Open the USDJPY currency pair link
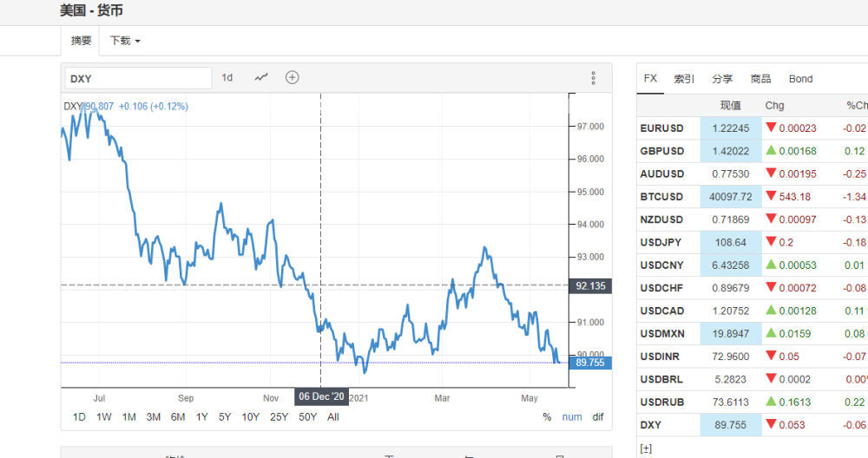868x458 pixels. 661,242
